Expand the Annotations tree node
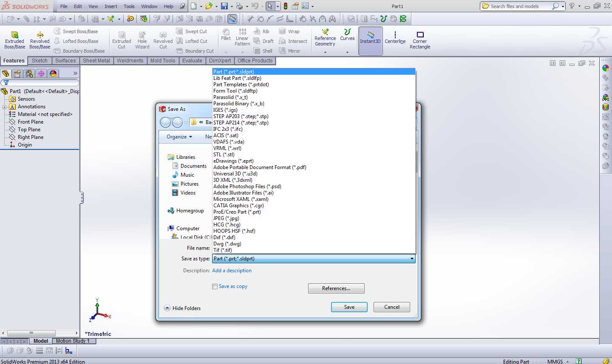Image resolution: width=612 pixels, height=364 pixels. (5, 107)
